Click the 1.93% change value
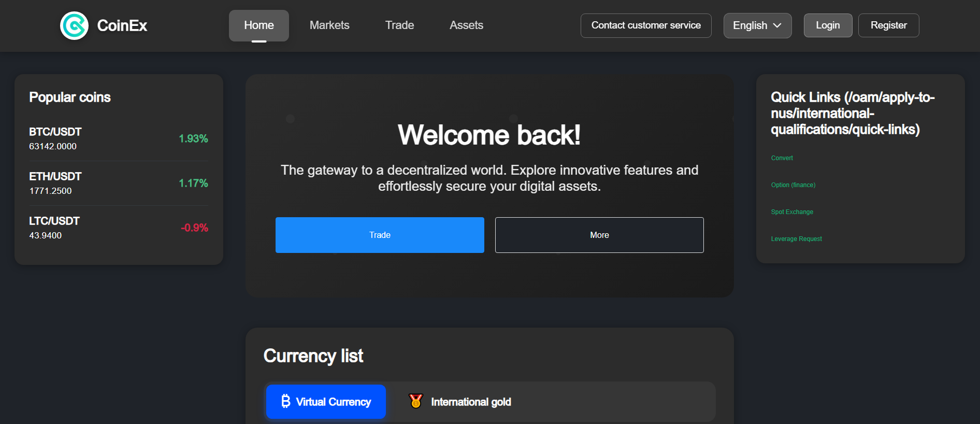 tap(193, 138)
